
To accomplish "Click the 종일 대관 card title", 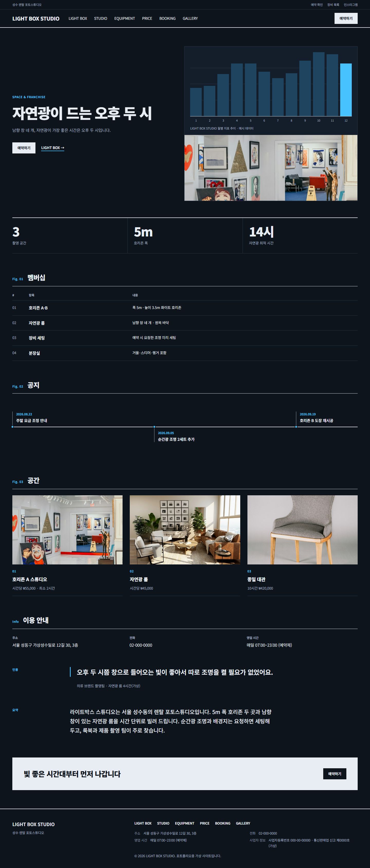I will pos(256,580).
